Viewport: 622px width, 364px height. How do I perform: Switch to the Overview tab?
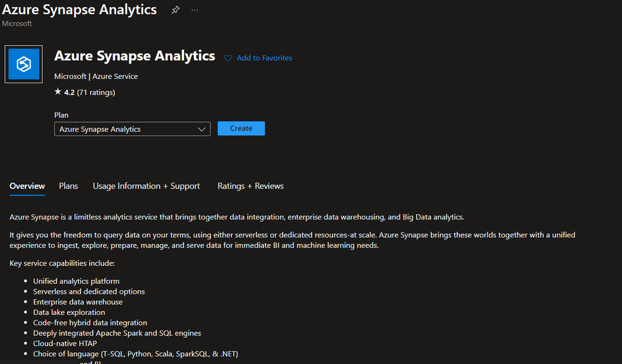pos(27,186)
